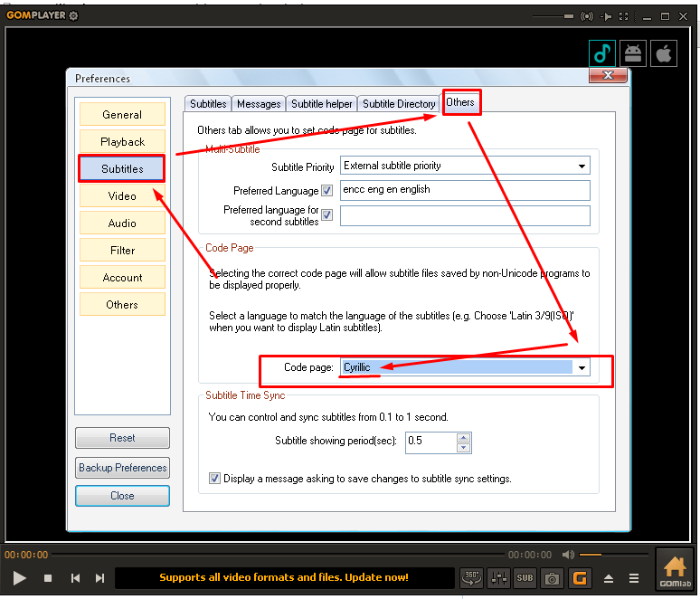Click the Preferred Language text field
The height and width of the screenshot is (599, 700).
click(465, 190)
